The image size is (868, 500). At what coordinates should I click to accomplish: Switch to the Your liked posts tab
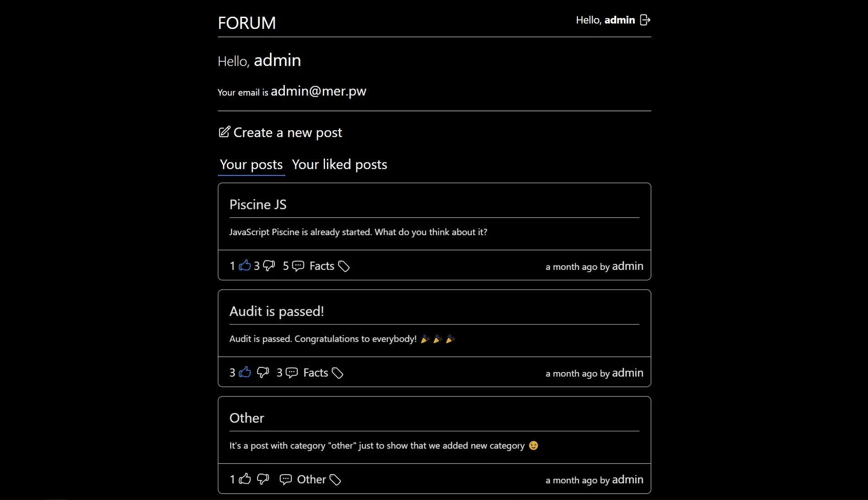(x=339, y=165)
